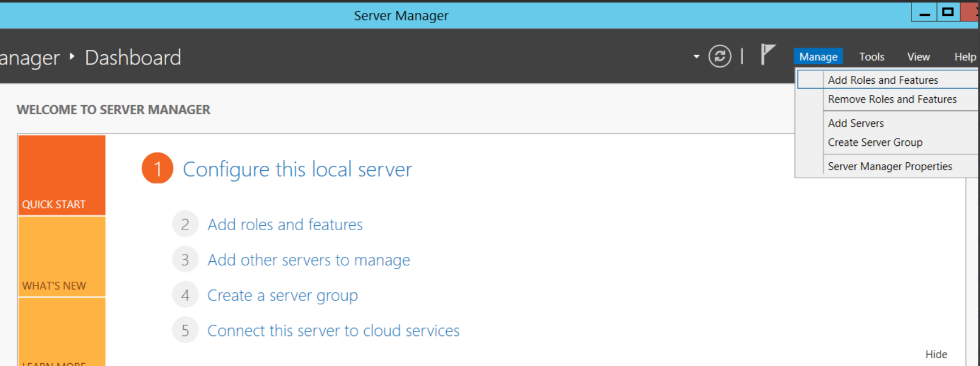Open the Notifications flag icon
The image size is (980, 366).
[767, 54]
